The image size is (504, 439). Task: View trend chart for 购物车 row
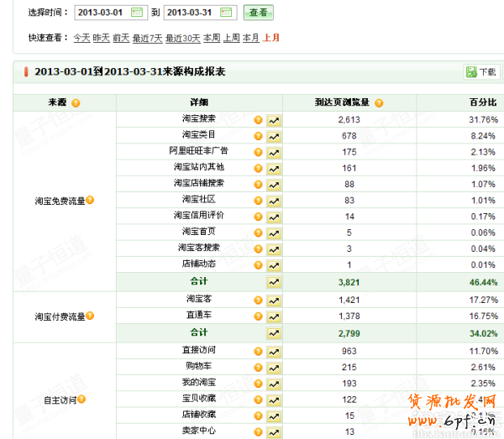coord(274,368)
